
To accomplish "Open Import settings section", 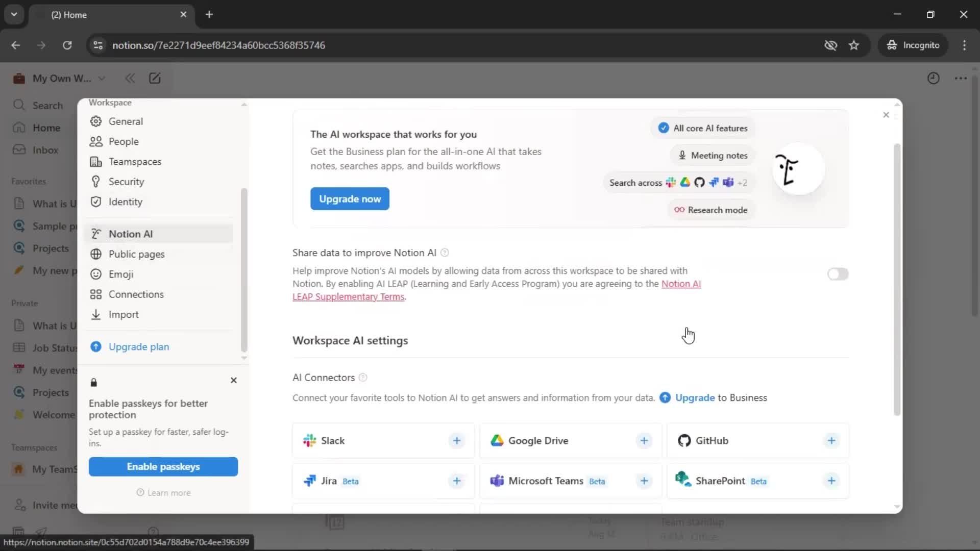I will click(158, 315).
